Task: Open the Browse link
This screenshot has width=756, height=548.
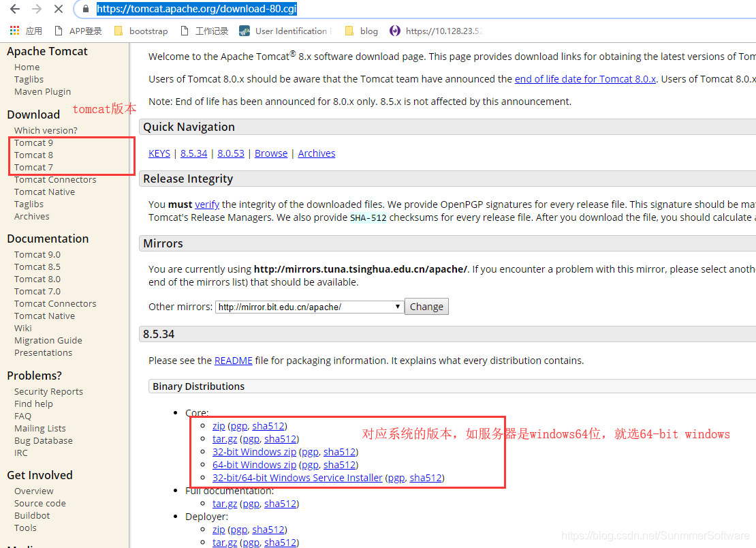Action: pyautogui.click(x=271, y=153)
